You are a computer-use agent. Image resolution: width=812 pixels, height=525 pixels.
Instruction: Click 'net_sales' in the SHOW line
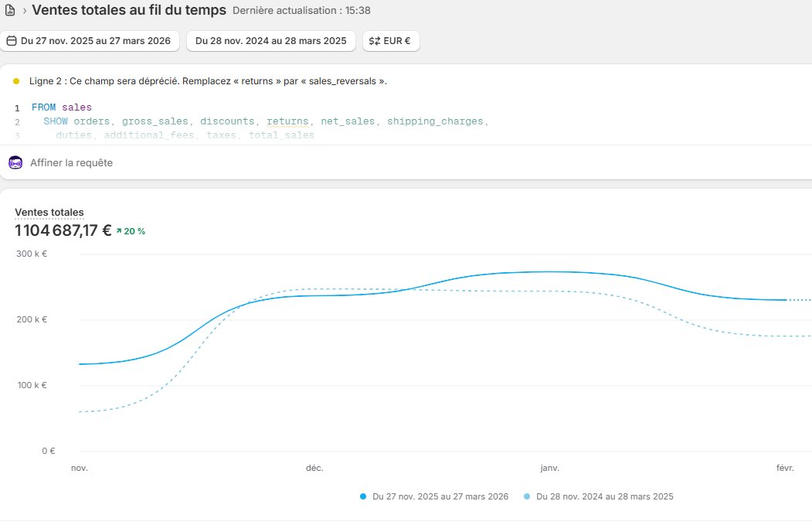click(x=348, y=121)
